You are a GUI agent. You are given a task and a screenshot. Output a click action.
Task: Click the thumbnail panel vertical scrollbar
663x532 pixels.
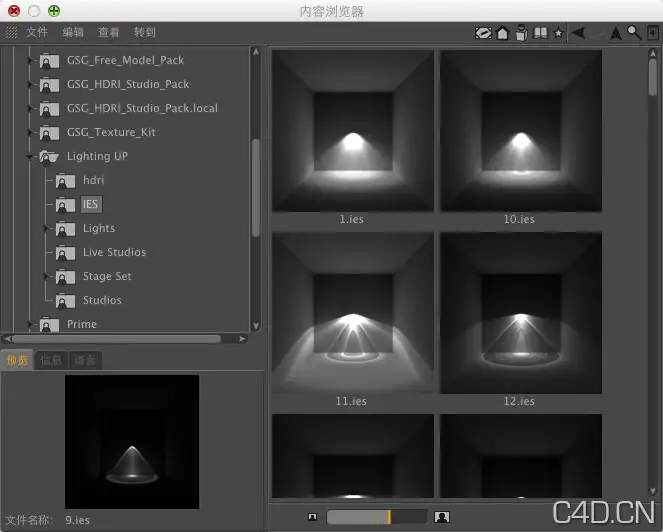pyautogui.click(x=653, y=76)
